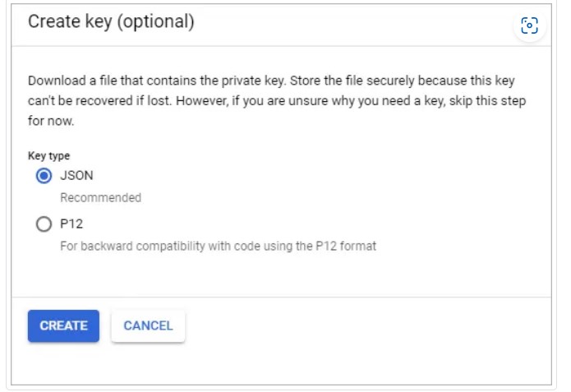
Task: Click the blue CREATE button
Action: tap(63, 325)
